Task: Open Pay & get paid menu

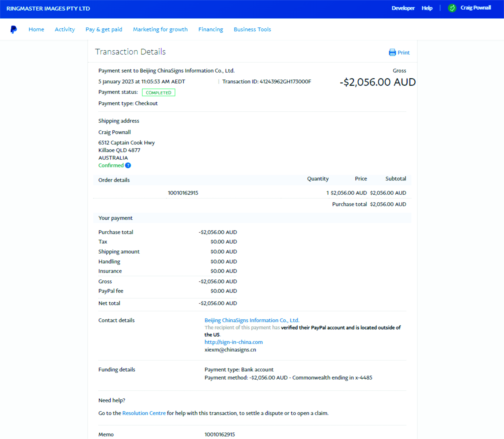Action: (104, 29)
